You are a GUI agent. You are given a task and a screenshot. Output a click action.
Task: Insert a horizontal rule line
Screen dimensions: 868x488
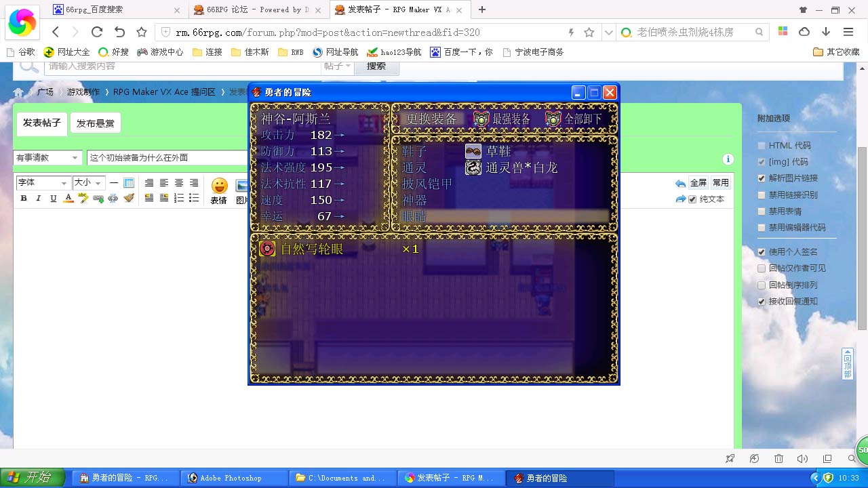coord(114,183)
